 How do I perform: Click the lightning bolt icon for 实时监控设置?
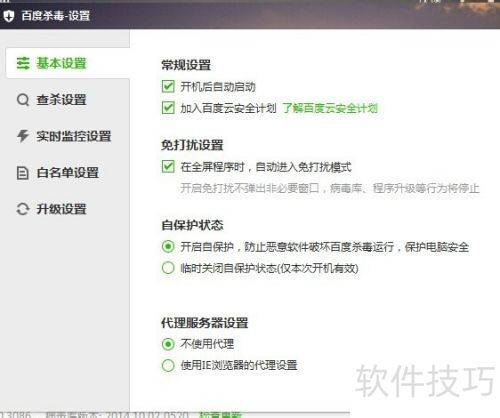tap(23, 136)
